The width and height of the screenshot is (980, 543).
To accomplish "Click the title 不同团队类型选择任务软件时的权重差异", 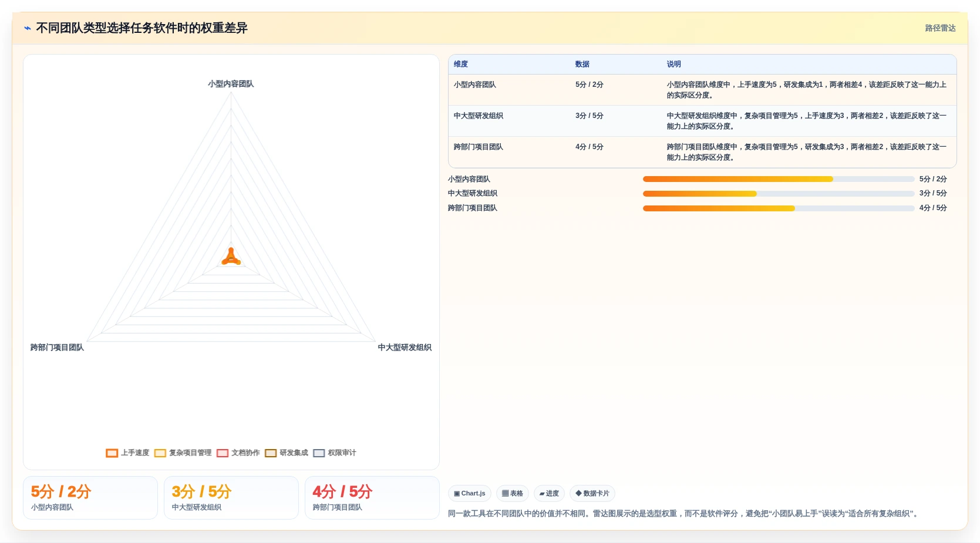I will click(142, 28).
